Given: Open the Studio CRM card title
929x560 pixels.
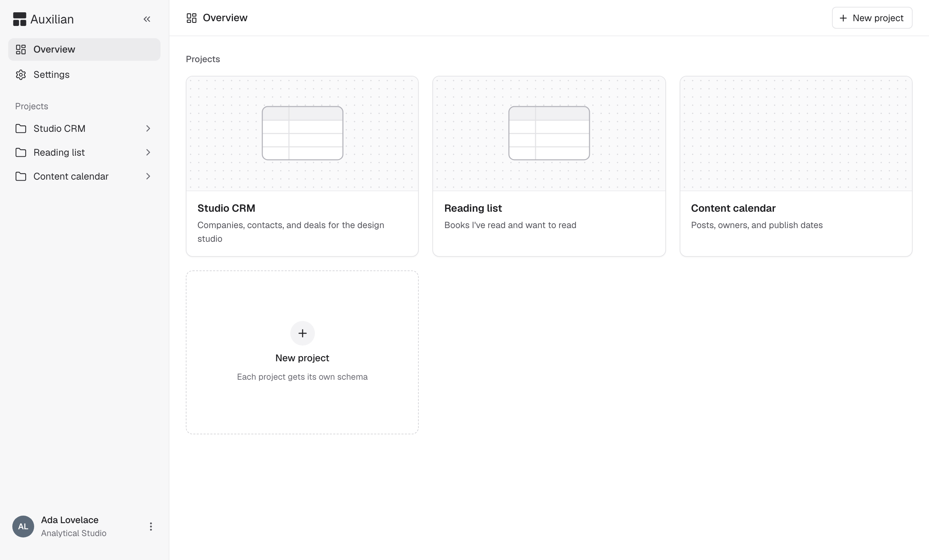Looking at the screenshot, I should [226, 208].
